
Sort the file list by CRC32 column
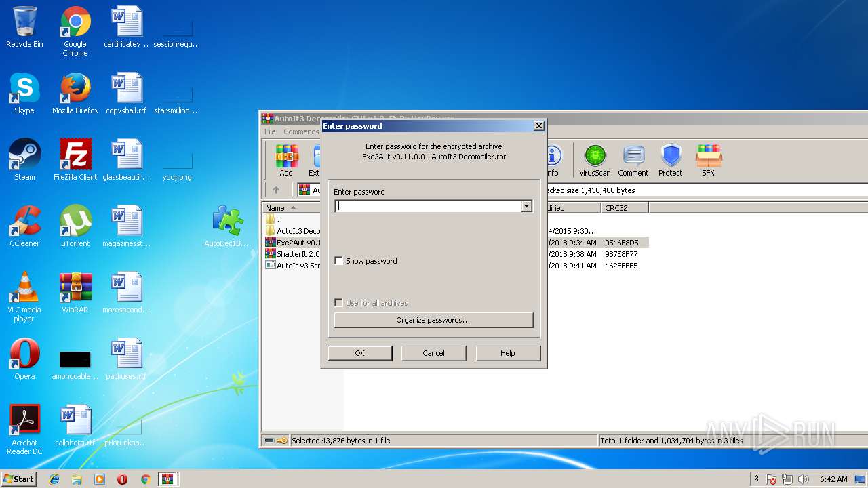tap(624, 208)
